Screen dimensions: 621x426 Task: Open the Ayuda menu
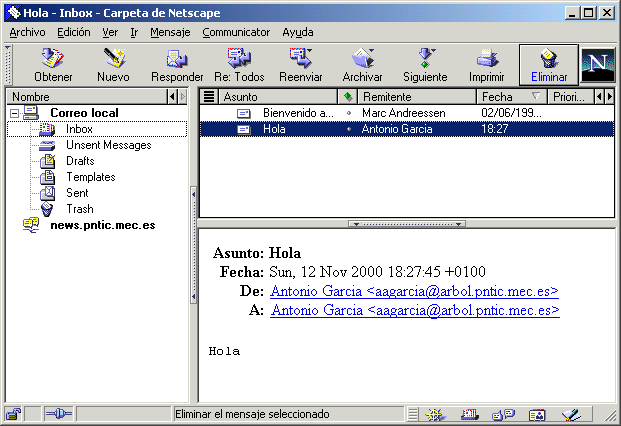298,32
